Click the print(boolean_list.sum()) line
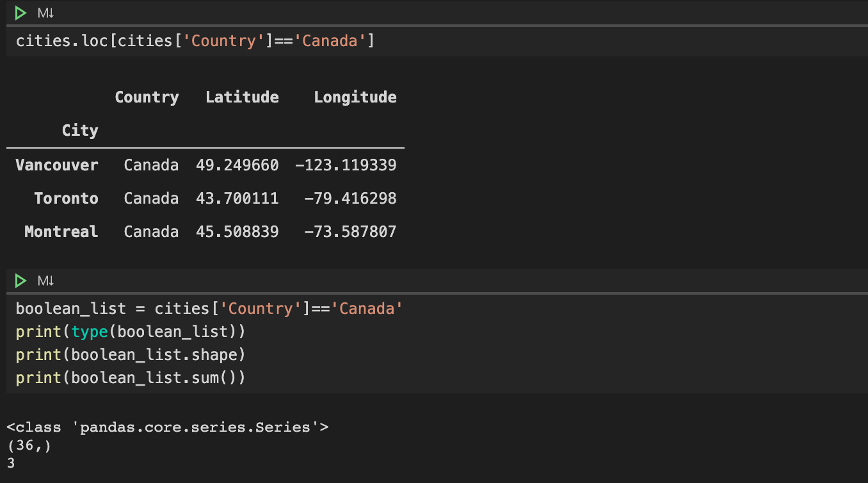Image resolution: width=868 pixels, height=483 pixels. (131, 378)
